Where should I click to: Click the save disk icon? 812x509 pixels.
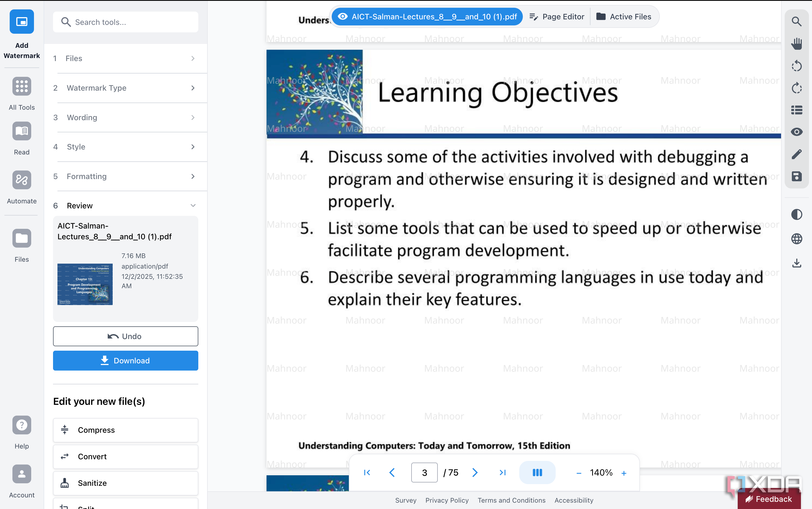click(x=796, y=176)
